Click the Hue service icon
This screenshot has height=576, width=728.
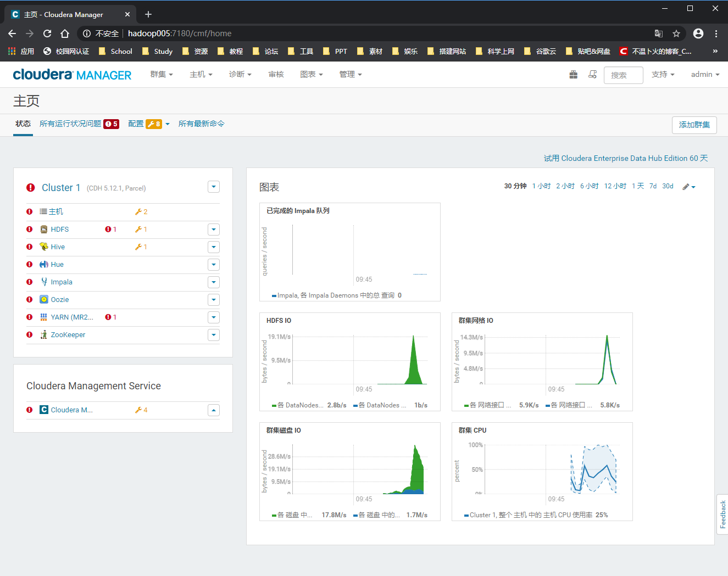pyautogui.click(x=44, y=265)
